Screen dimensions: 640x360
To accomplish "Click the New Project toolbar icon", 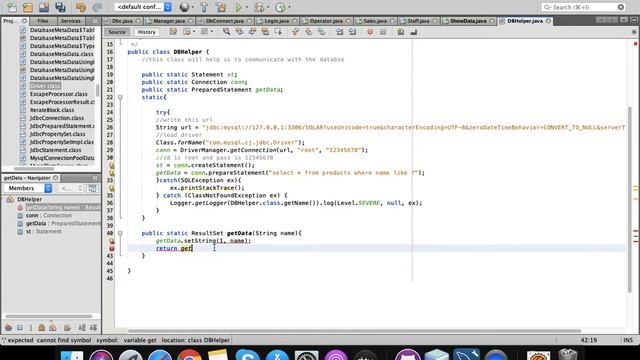I will (x=27, y=7).
